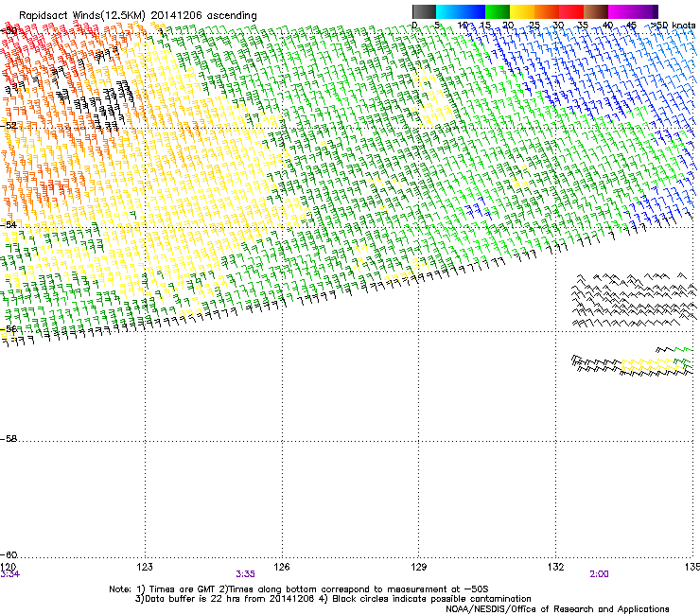Click the NOAA/NESDIS Office of Research credit
The height and width of the screenshot is (615, 700).
557,608
